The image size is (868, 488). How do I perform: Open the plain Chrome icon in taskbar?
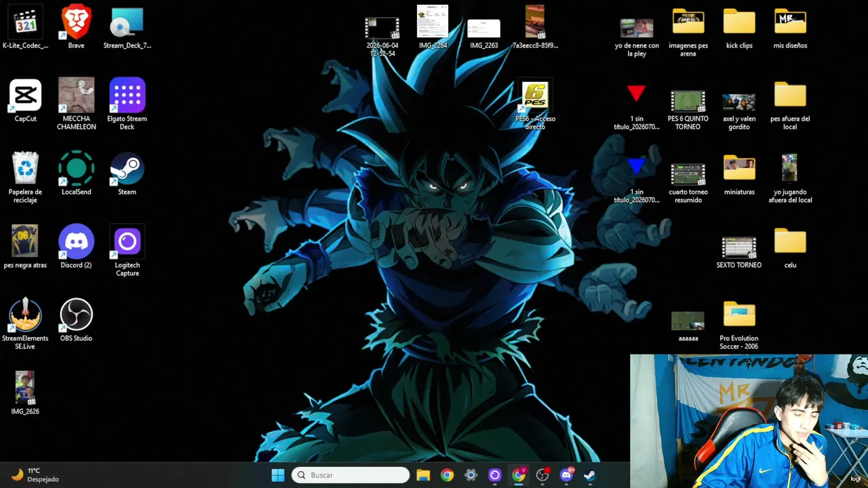click(447, 475)
